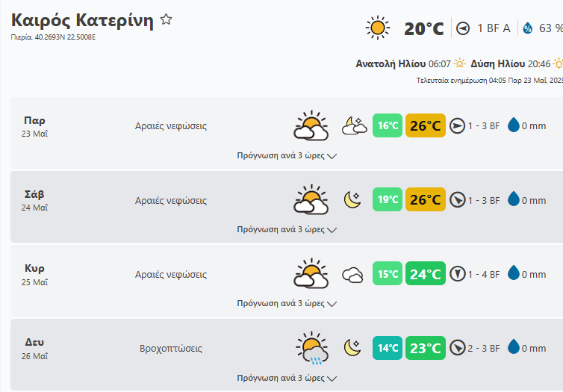The height and width of the screenshot is (392, 563).
Task: Click Monday's rain showers weather icon
Action: click(311, 349)
